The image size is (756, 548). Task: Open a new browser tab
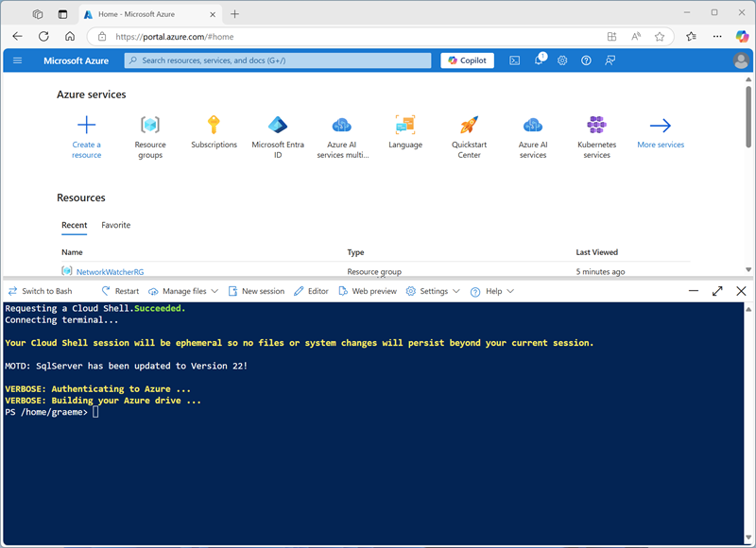pos(234,14)
